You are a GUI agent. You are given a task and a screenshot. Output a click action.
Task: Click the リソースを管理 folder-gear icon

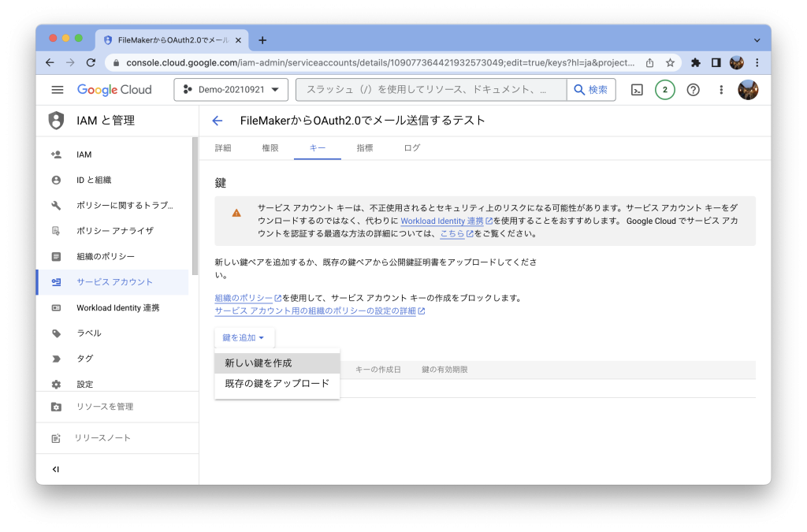(x=56, y=407)
